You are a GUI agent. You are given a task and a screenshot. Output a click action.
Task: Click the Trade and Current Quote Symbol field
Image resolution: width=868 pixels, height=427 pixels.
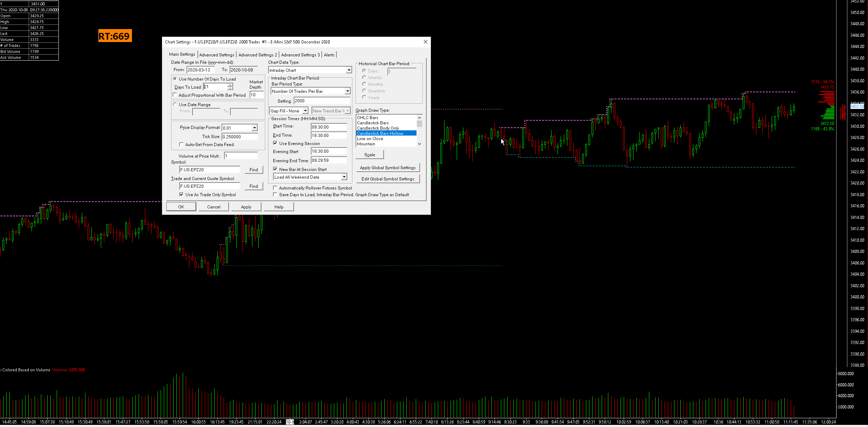pyautogui.click(x=209, y=186)
